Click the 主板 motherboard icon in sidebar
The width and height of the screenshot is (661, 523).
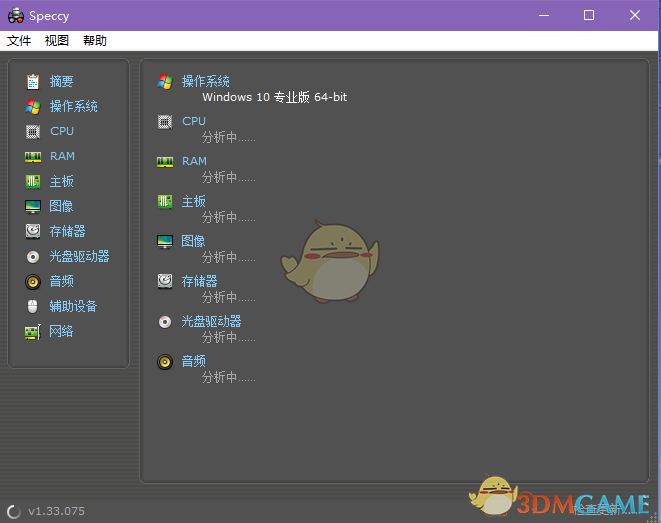33,182
